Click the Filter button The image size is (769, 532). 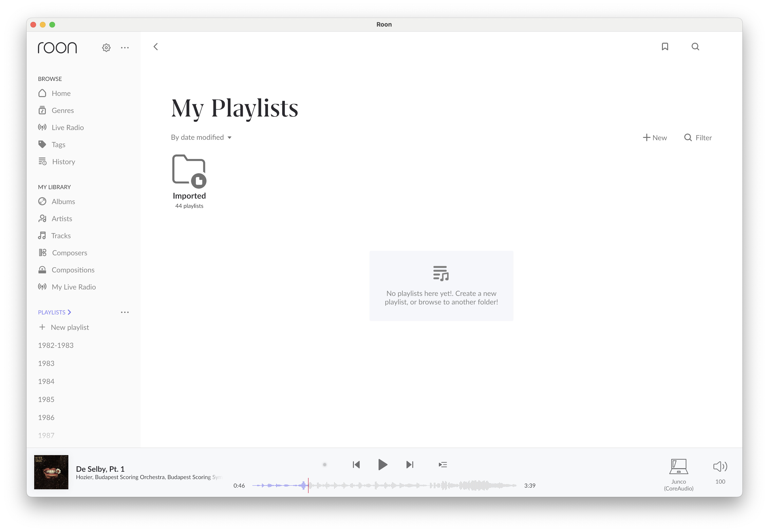[x=698, y=138]
